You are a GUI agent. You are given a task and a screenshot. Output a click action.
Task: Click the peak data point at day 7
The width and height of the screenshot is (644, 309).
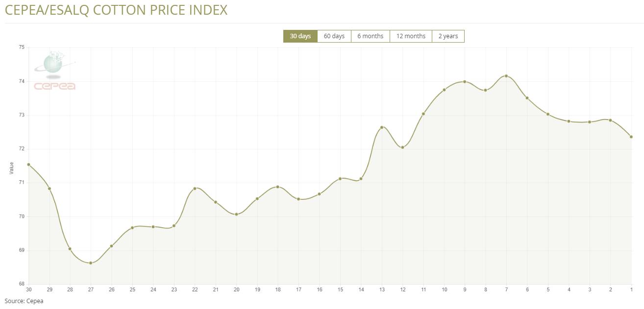point(506,76)
